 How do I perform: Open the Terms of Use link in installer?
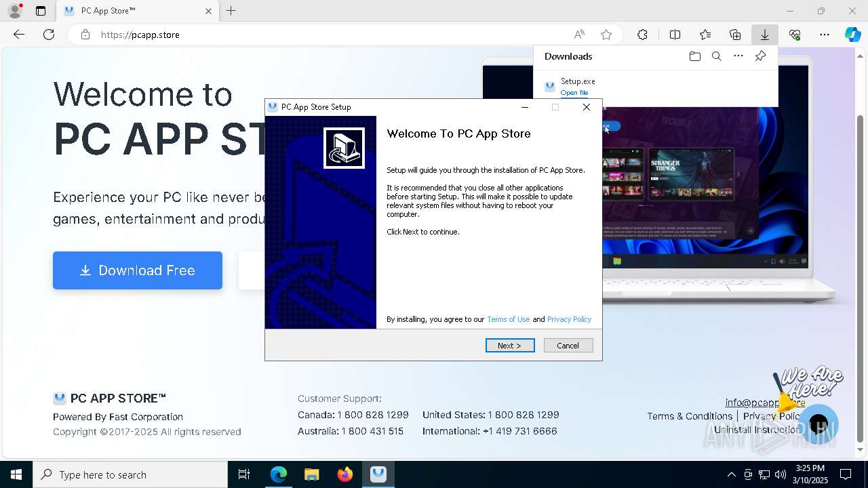point(508,319)
